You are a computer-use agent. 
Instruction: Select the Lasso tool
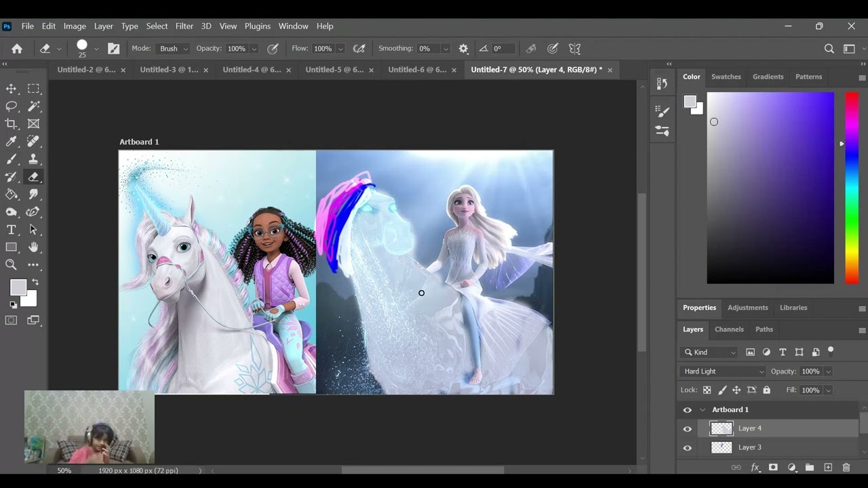pos(12,106)
